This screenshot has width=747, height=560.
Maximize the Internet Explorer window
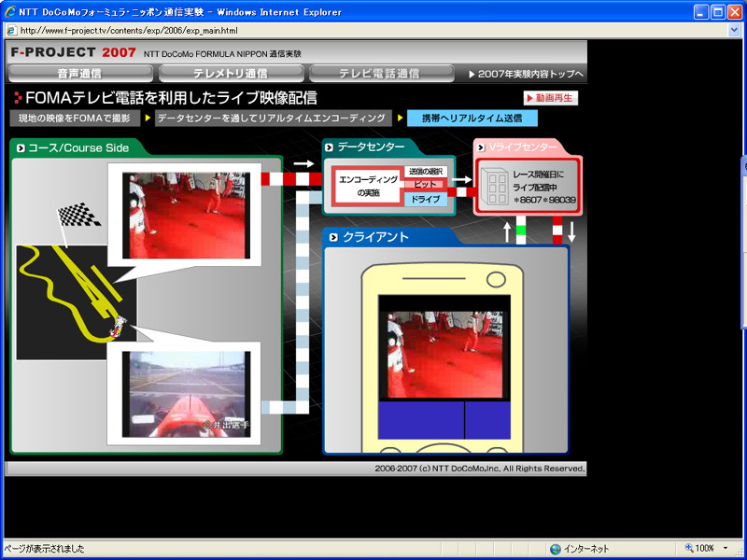[x=717, y=12]
